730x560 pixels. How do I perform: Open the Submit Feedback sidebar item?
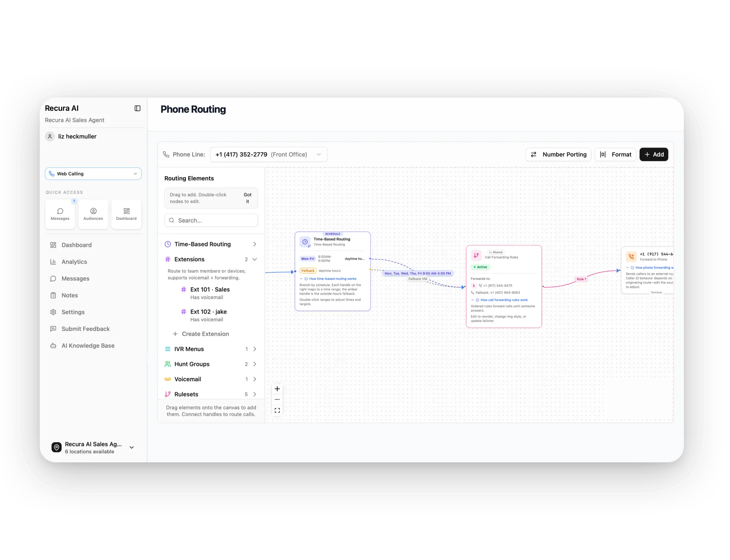point(85,329)
